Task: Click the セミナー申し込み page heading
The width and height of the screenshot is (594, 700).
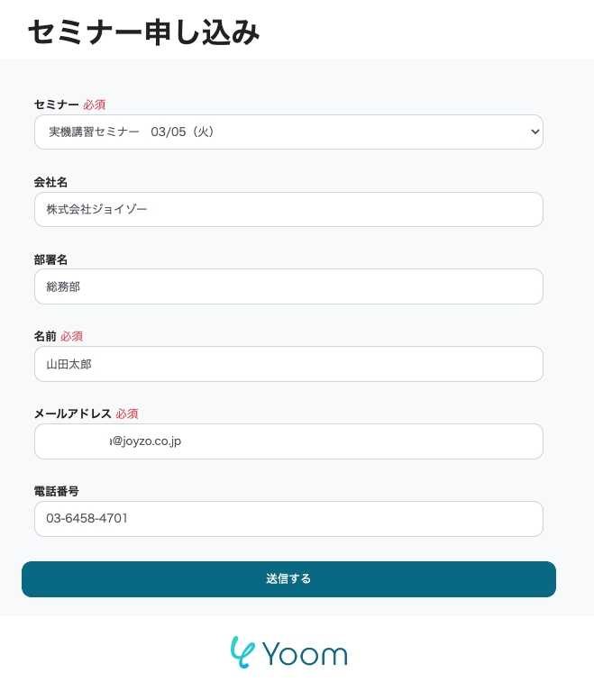Action: [x=144, y=32]
